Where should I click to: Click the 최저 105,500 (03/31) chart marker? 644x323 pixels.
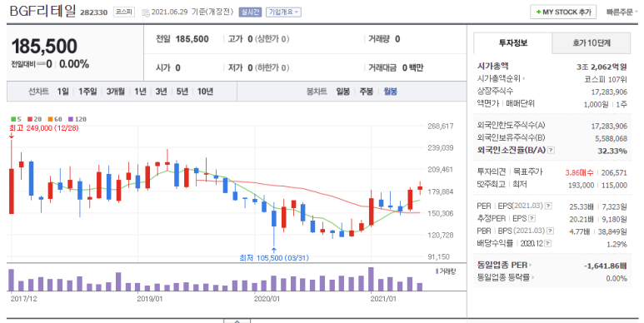[x=274, y=258]
